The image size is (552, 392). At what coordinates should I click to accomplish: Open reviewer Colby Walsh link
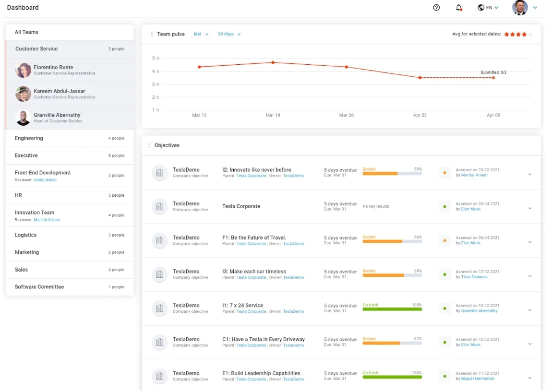coord(45,180)
